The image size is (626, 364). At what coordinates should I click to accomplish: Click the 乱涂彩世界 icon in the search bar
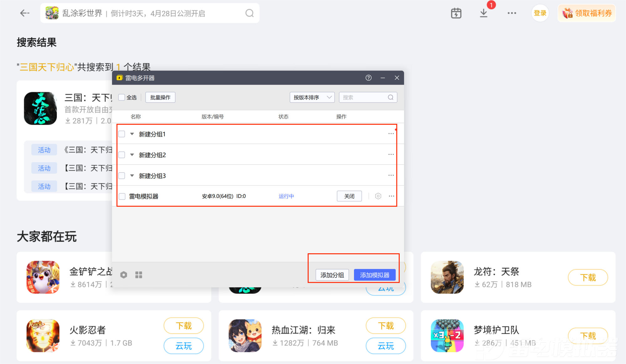coord(52,13)
